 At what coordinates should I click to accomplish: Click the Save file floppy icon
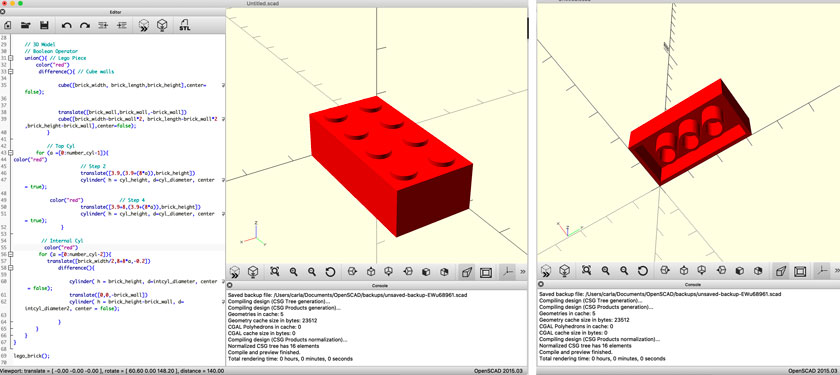pos(44,25)
